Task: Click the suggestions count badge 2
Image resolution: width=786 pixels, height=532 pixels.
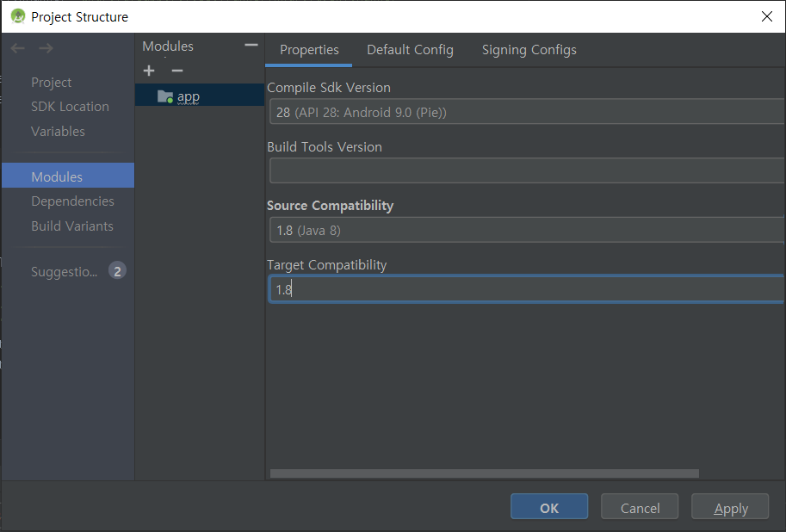Action: click(117, 271)
